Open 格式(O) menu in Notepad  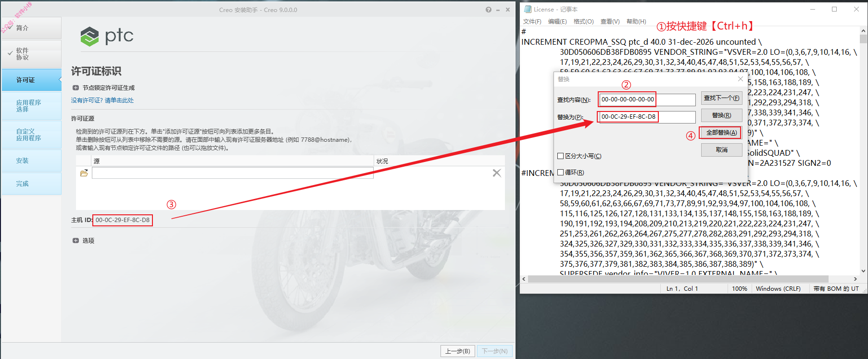pos(584,22)
